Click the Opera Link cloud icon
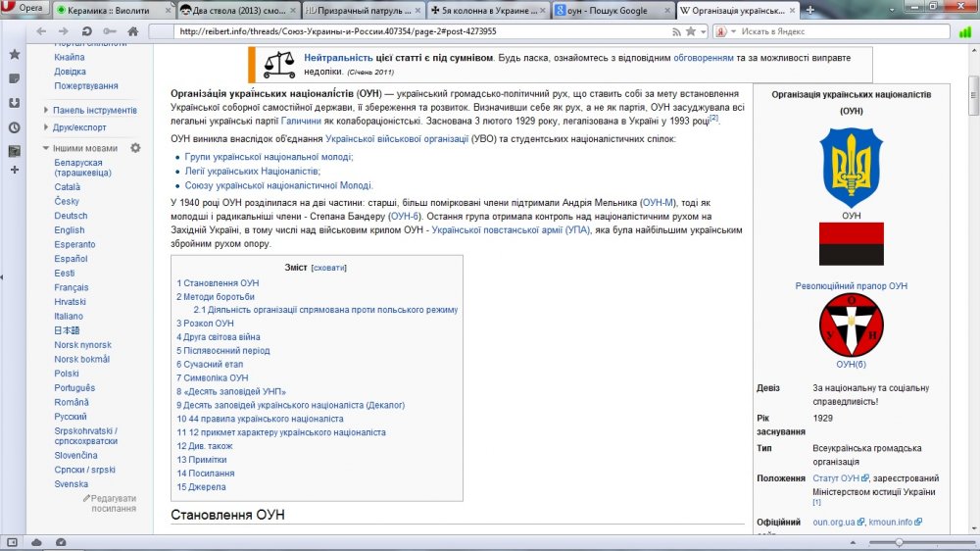 [36, 542]
